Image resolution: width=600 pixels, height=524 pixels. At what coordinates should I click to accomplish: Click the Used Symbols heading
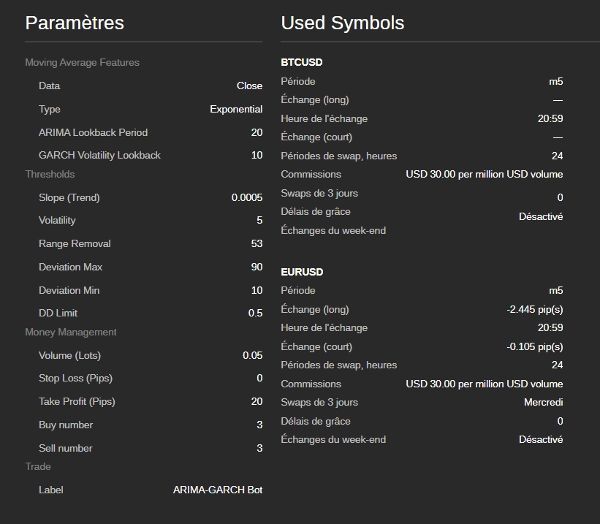(x=342, y=23)
